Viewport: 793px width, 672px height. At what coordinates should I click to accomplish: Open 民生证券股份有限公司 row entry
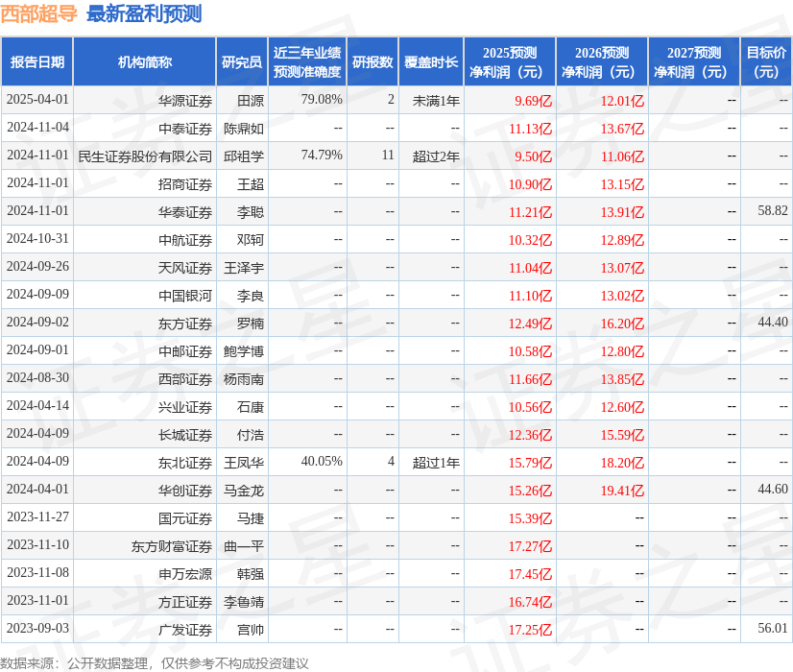click(x=144, y=156)
